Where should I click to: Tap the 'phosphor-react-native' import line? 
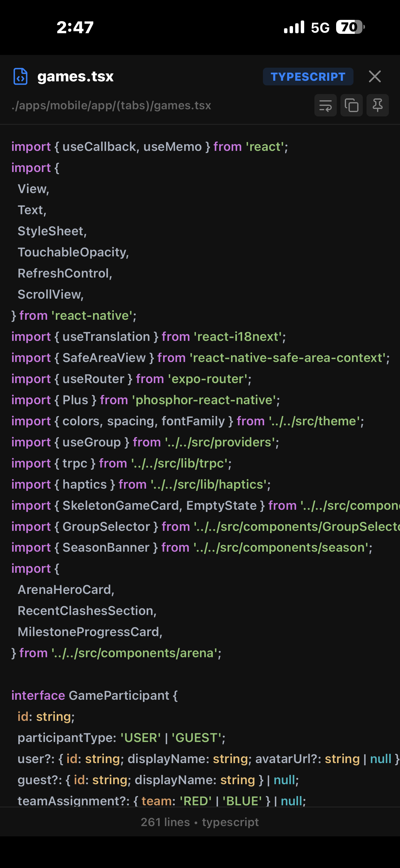[145, 400]
